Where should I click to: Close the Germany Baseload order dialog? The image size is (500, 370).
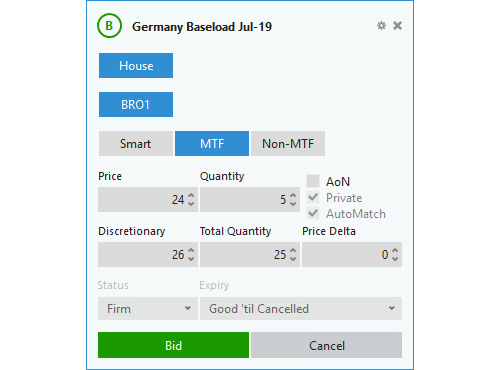click(397, 26)
